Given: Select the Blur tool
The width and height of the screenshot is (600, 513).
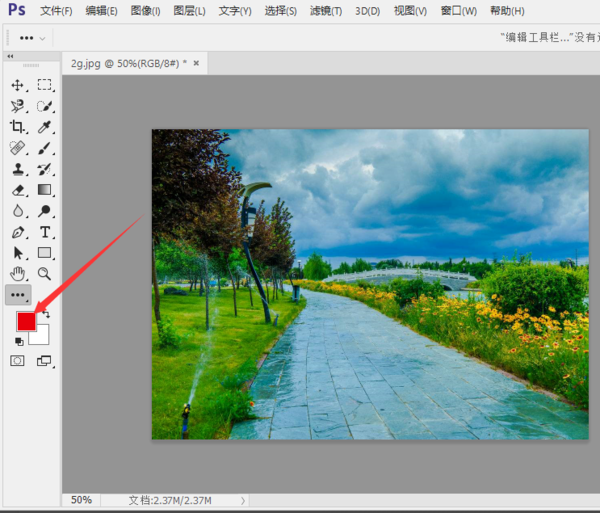Looking at the screenshot, I should click(x=18, y=211).
